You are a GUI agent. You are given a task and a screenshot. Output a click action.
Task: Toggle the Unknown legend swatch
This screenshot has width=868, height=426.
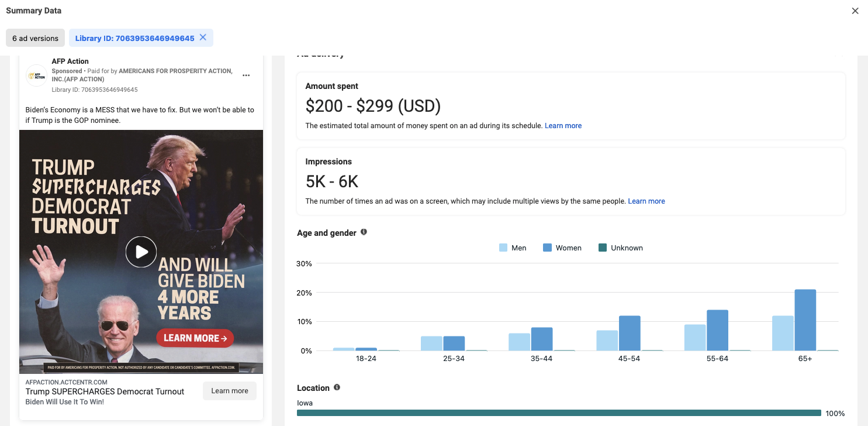pos(603,248)
